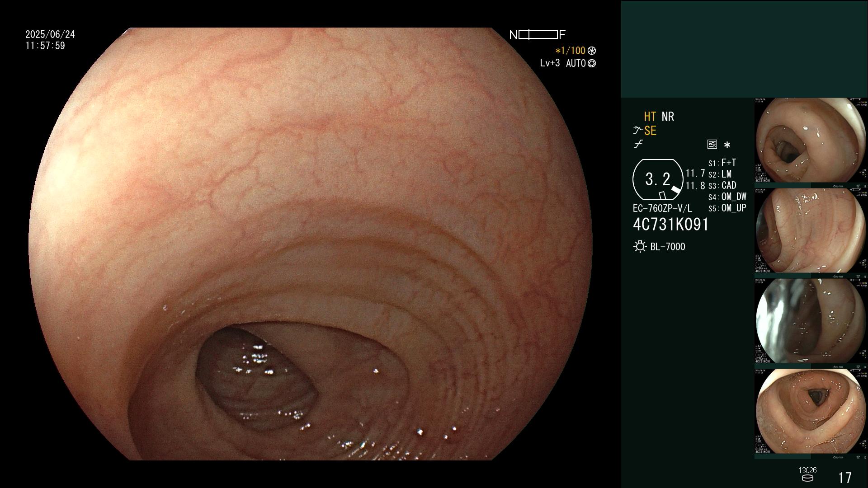Click the 13026 remaining storage count
This screenshot has height=488, width=868.
pos(807,470)
